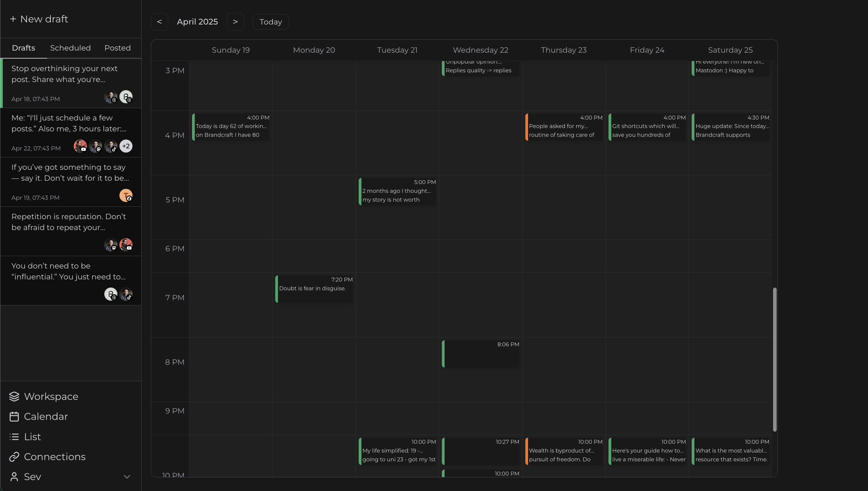Open Connections via the link icon

[x=14, y=456]
